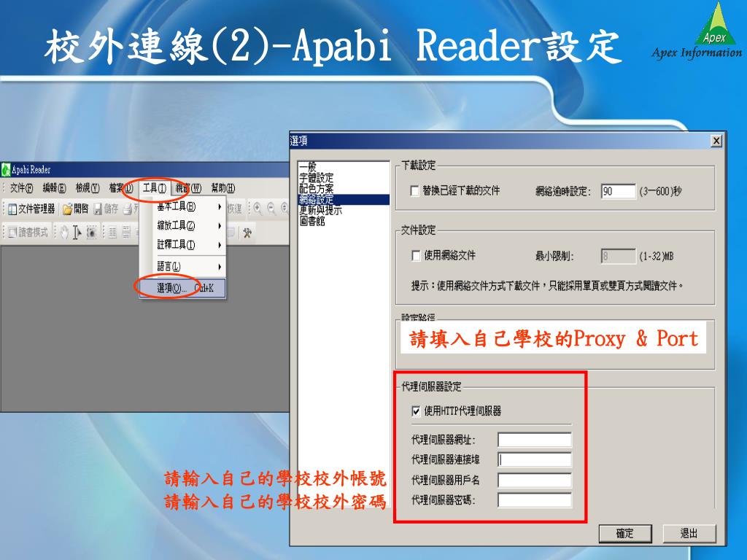
Task: Select 網絡設定 in the options list
Action: click(344, 200)
